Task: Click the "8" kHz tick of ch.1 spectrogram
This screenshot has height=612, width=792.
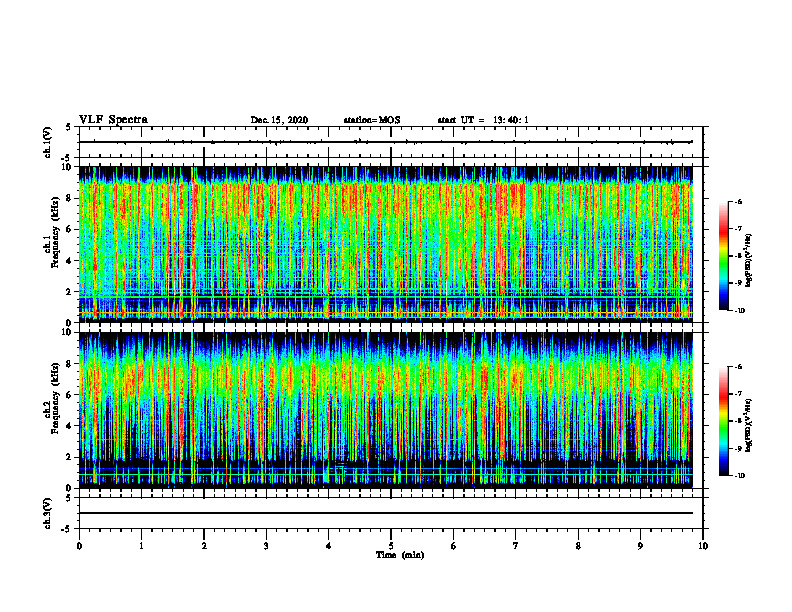Action: 70,198
